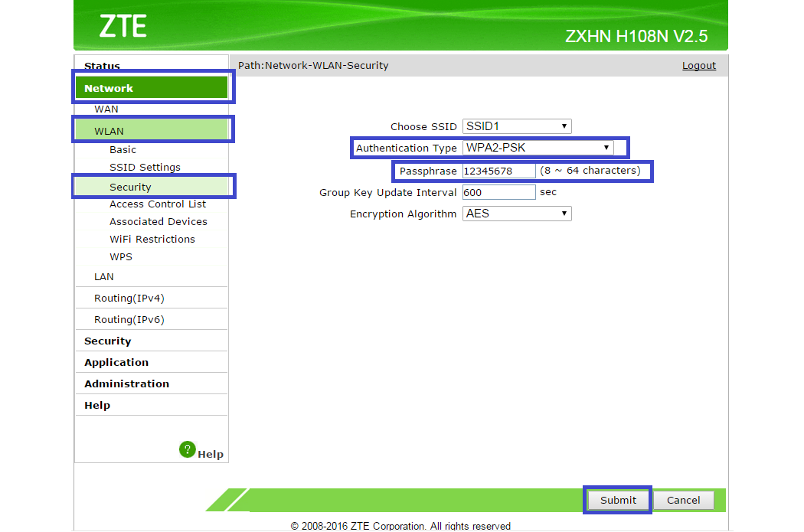
Task: Click the Path:Network-WLAN-Security breadcrumb text
Action: click(313, 66)
